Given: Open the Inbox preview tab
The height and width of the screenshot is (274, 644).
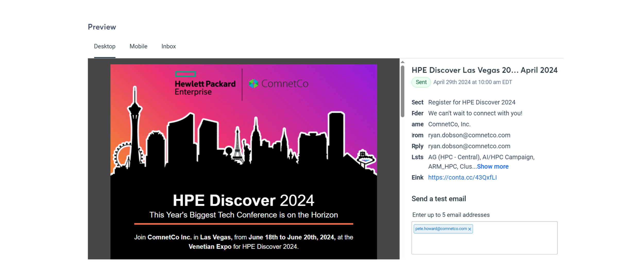Looking at the screenshot, I should 168,46.
